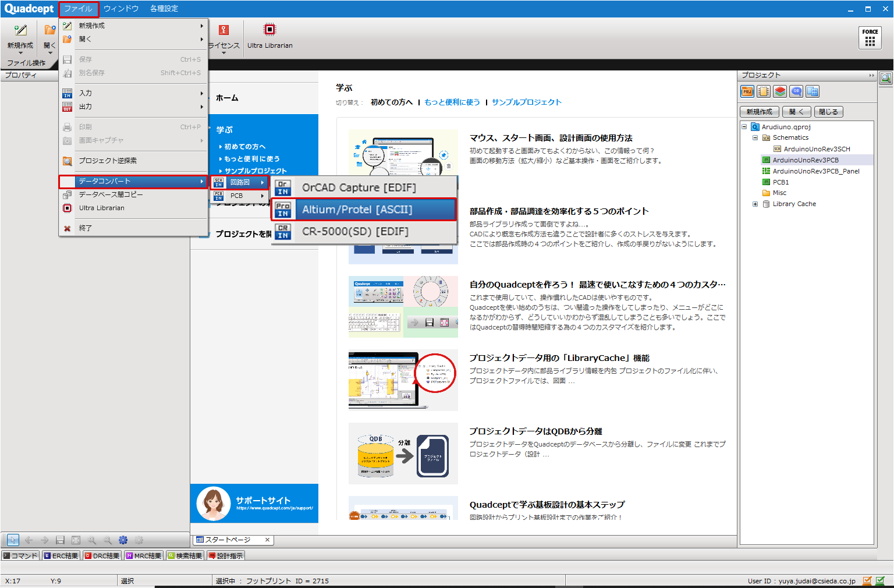The image size is (894, 588).
Task: Open サンプルプロジェクト link at top
Action: pos(527,102)
